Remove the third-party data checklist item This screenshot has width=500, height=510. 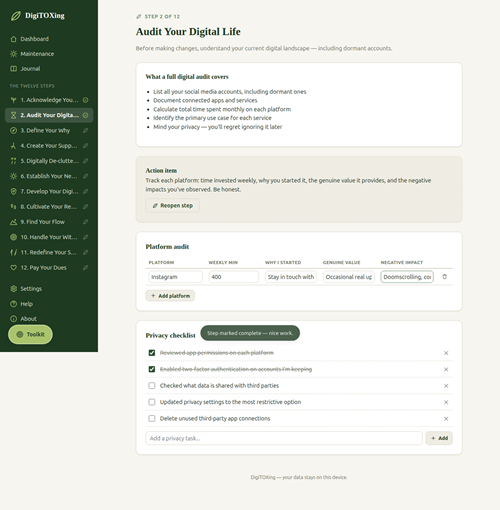pyautogui.click(x=446, y=386)
